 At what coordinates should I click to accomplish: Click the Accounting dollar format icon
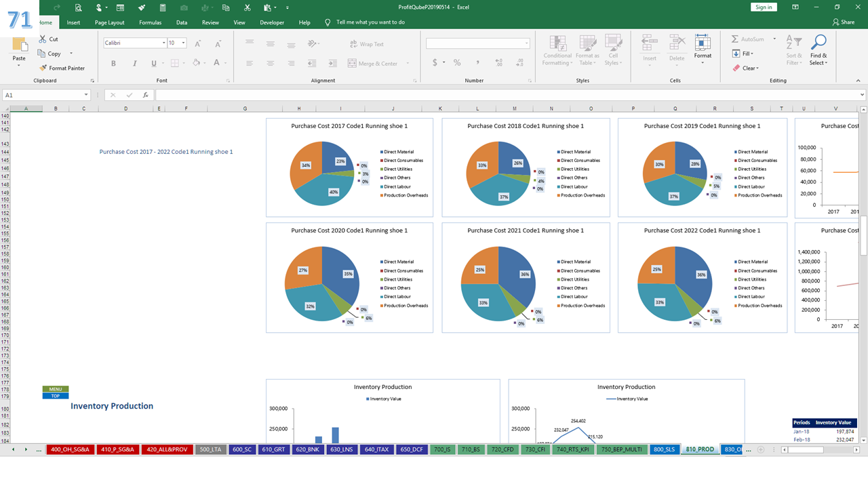[435, 62]
